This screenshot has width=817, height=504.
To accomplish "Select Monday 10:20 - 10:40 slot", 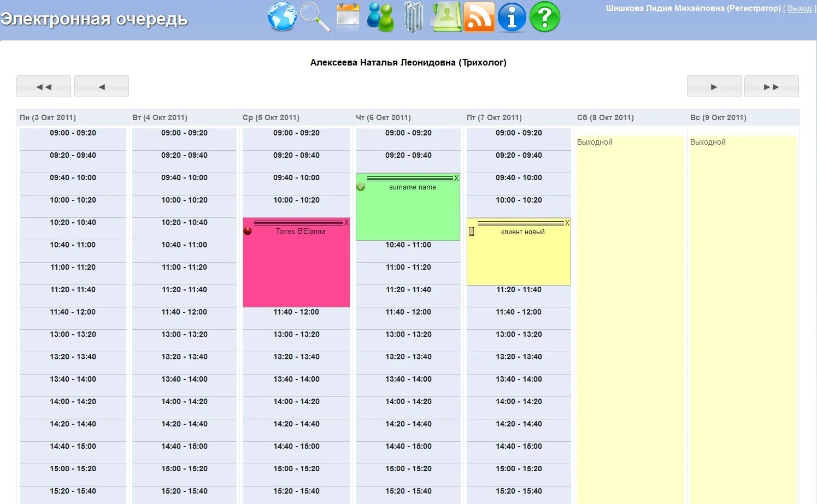I will coord(73,228).
